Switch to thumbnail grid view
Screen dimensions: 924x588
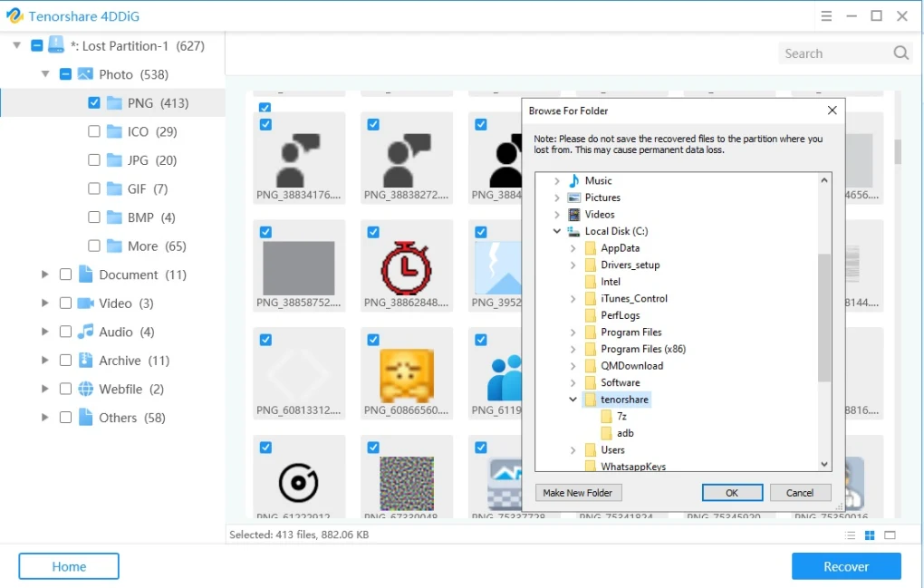[x=870, y=535]
